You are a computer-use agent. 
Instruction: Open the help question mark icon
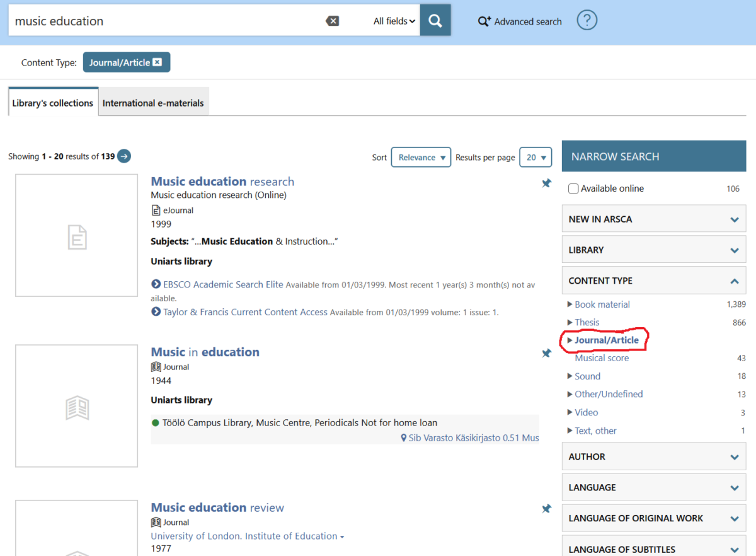(x=587, y=21)
